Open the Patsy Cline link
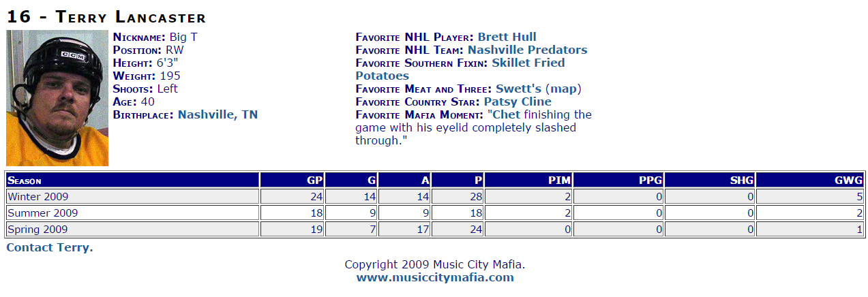The width and height of the screenshot is (868, 297). click(518, 101)
